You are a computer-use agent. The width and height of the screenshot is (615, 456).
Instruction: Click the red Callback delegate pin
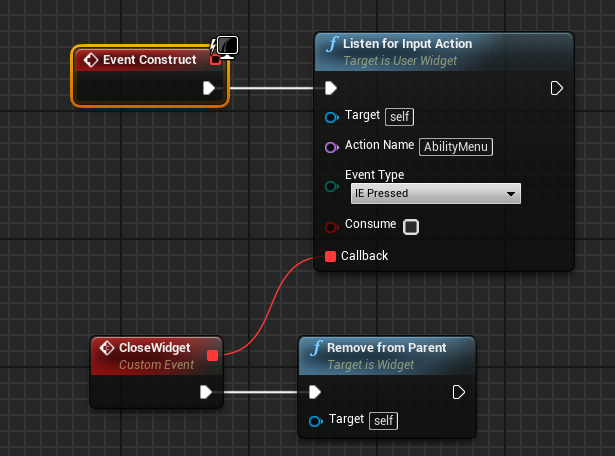pyautogui.click(x=331, y=256)
